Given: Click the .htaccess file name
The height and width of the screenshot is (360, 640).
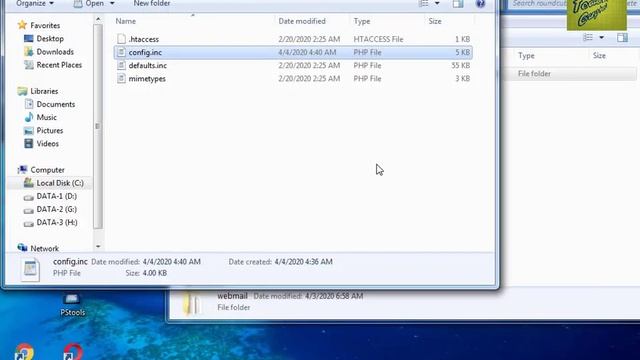Looking at the screenshot, I should tap(144, 39).
